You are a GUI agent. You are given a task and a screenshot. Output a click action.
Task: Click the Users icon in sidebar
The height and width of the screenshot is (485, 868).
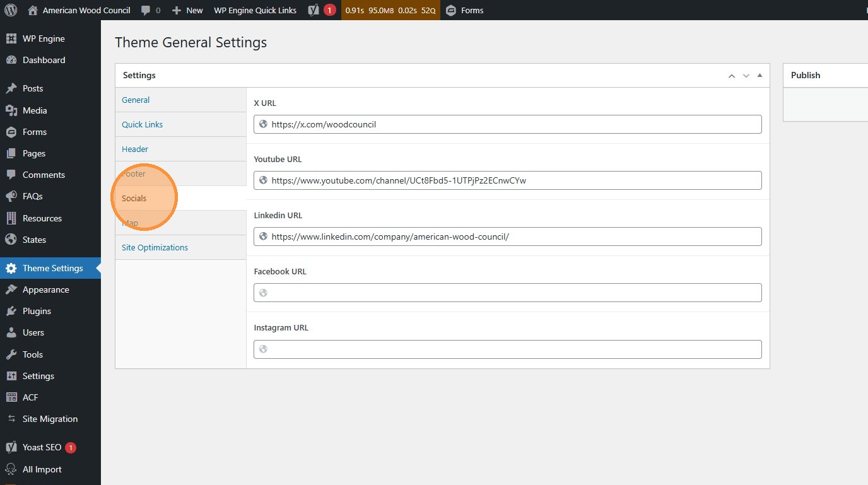click(x=11, y=332)
